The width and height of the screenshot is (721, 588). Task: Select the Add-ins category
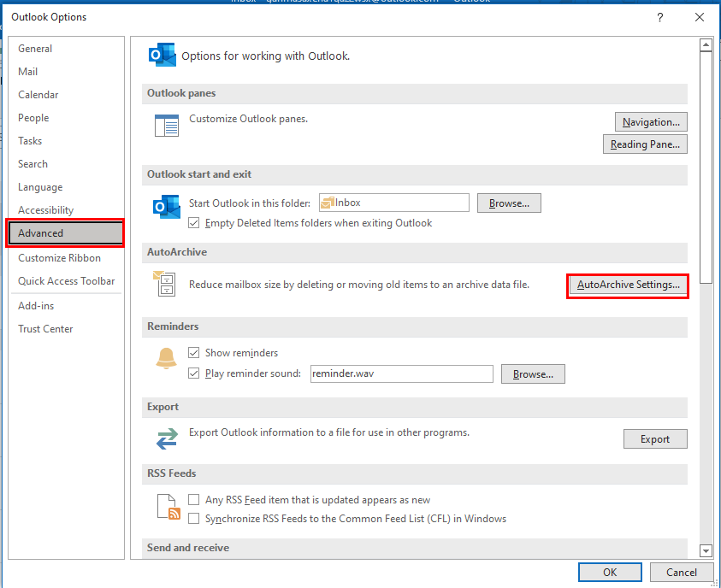click(66, 305)
